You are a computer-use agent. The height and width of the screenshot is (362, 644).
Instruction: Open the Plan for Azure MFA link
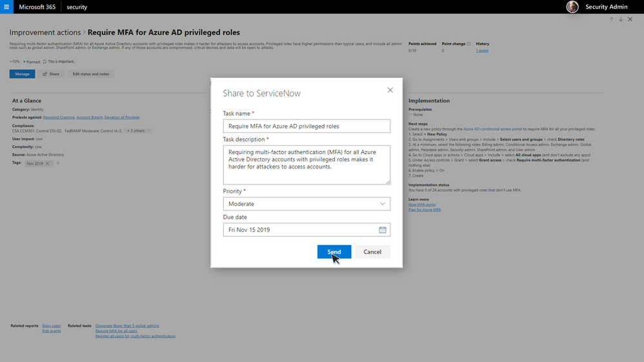point(424,210)
